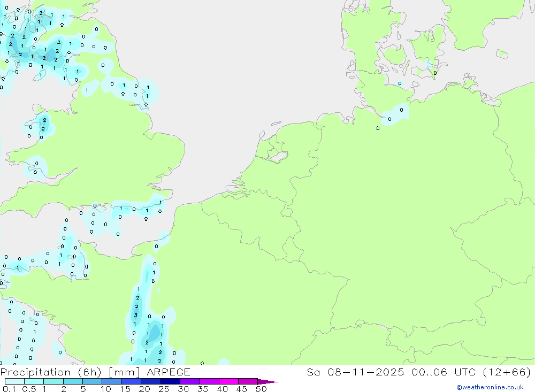Click the Precipitation (6h) [mm] ARPEGE title
Screen dimensions: 535x392
pyautogui.click(x=95, y=372)
